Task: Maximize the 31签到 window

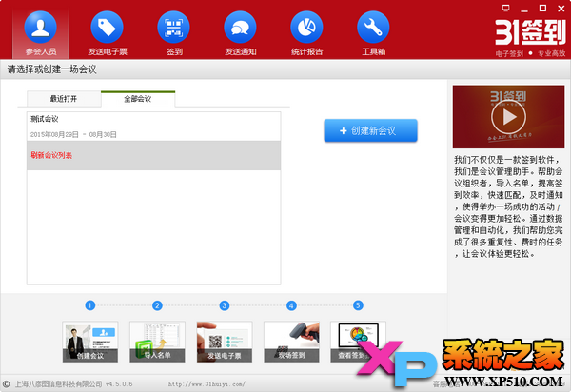Action: point(542,8)
